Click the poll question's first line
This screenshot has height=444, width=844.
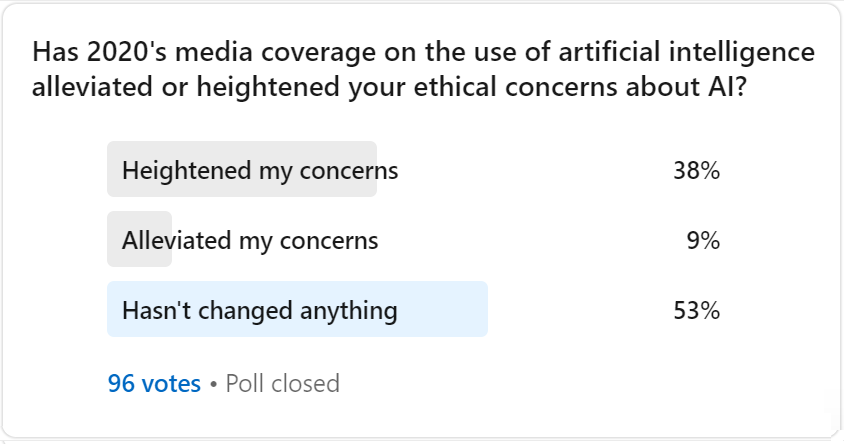[423, 51]
